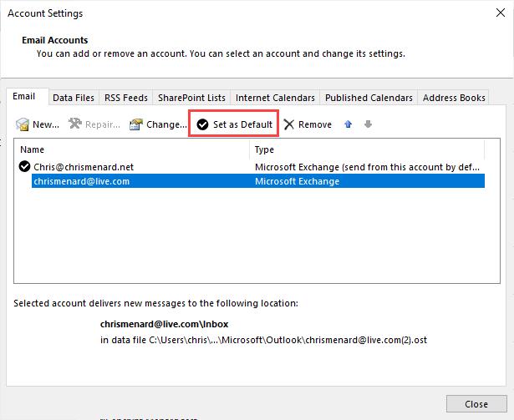Select the chrismenard@live.com account row
The image size is (514, 420).
click(80, 181)
